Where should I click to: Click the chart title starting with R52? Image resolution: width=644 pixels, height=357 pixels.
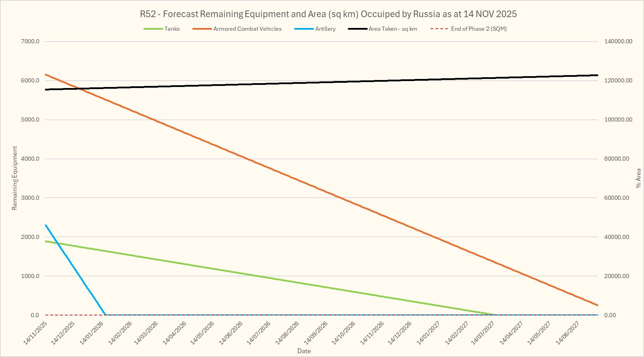click(x=328, y=14)
